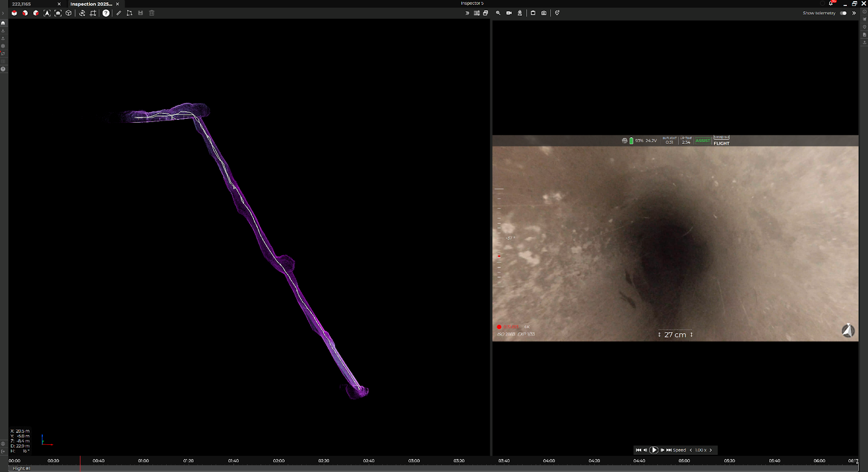Increase playback speed with right arrow
The width and height of the screenshot is (868, 472).
(711, 450)
